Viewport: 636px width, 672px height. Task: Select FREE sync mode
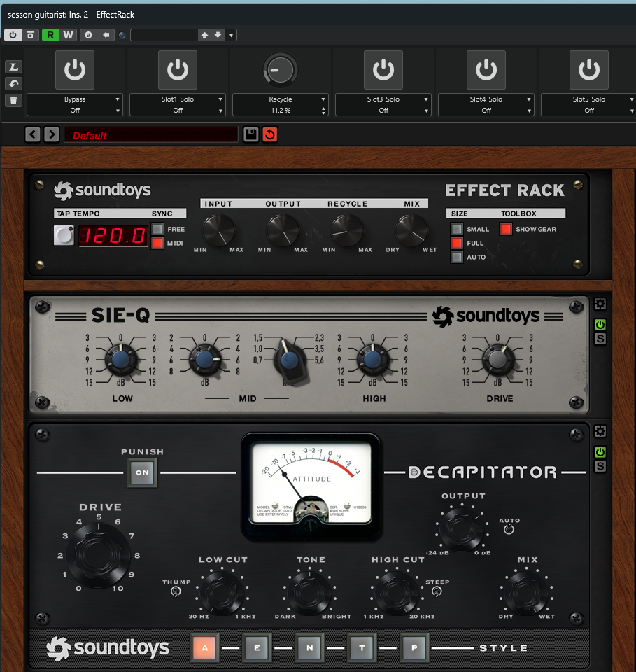click(x=157, y=229)
